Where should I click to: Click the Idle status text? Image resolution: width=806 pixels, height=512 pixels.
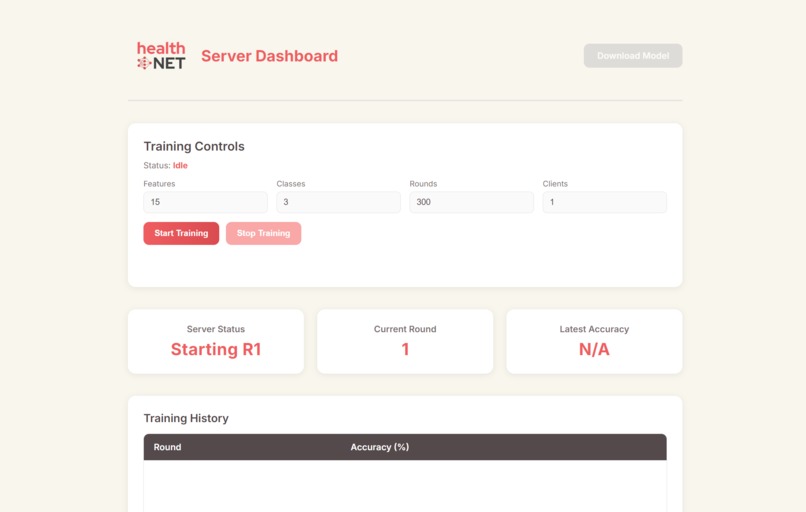(x=180, y=166)
